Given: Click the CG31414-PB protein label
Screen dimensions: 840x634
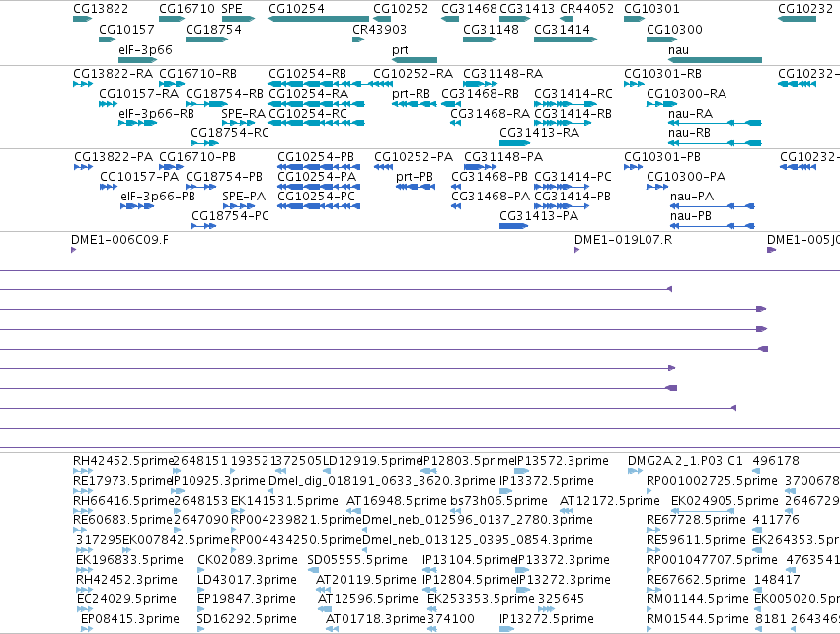Looking at the screenshot, I should tap(573, 197).
